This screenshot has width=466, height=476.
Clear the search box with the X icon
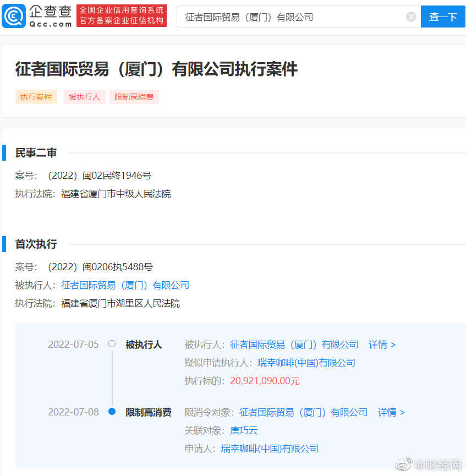[411, 17]
